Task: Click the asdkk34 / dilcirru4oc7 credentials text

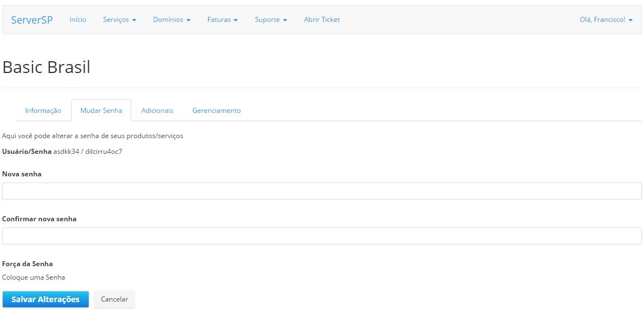Action: (88, 151)
